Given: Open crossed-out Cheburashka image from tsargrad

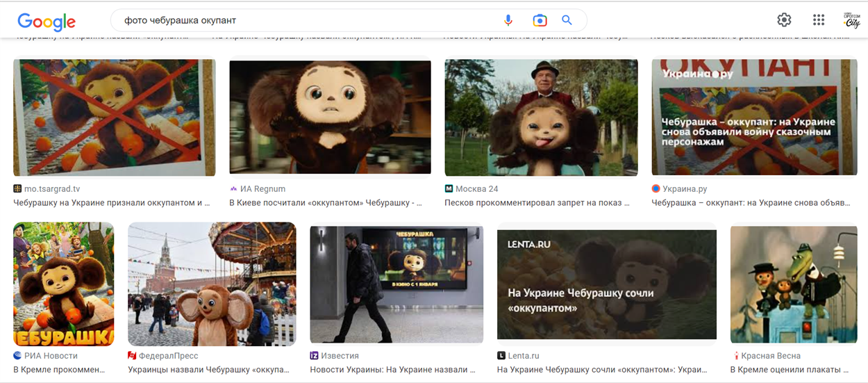Looking at the screenshot, I should coord(115,117).
